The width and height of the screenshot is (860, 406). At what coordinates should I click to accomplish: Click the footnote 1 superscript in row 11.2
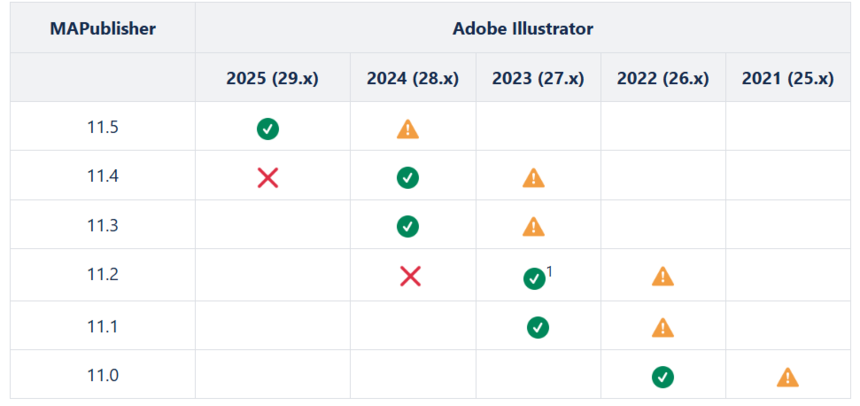point(550,270)
